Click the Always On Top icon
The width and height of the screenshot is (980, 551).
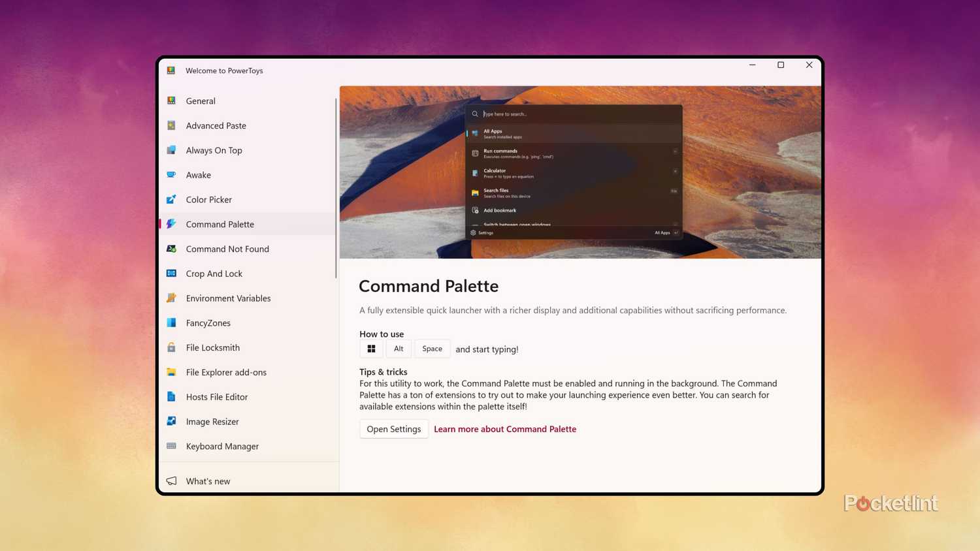(171, 150)
